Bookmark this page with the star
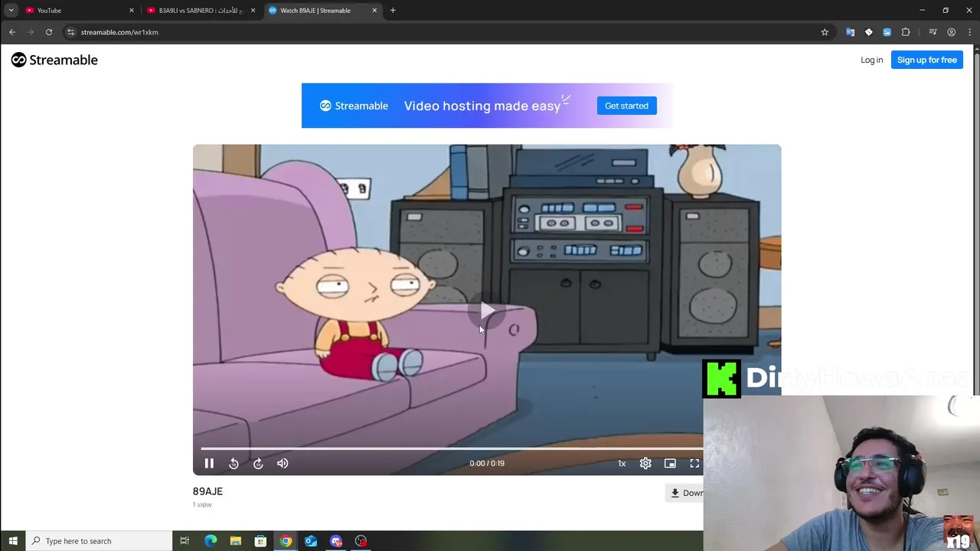This screenshot has height=551, width=980. pyautogui.click(x=825, y=32)
